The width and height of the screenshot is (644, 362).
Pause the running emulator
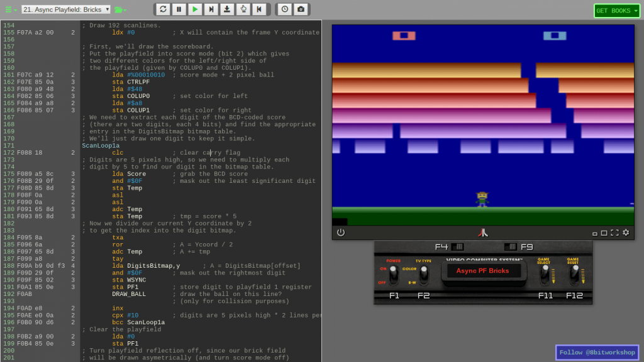coord(178,9)
